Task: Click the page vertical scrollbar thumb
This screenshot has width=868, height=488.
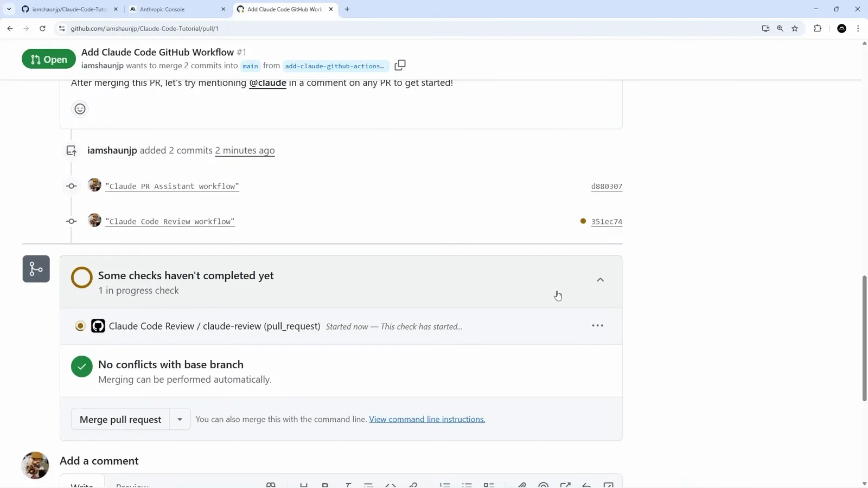Action: point(865,338)
